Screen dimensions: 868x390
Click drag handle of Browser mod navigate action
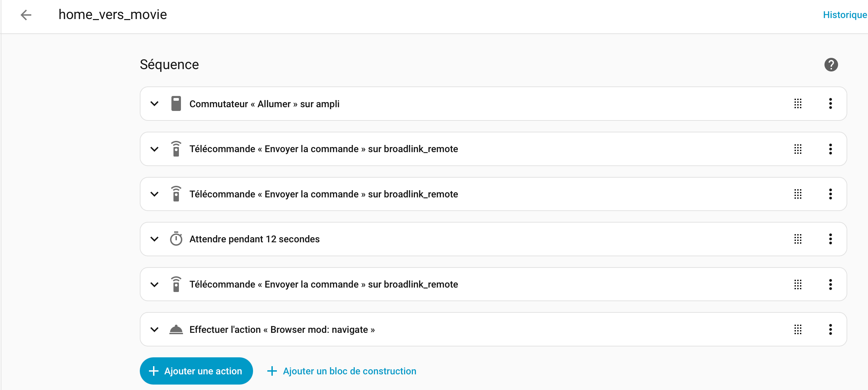pos(798,329)
